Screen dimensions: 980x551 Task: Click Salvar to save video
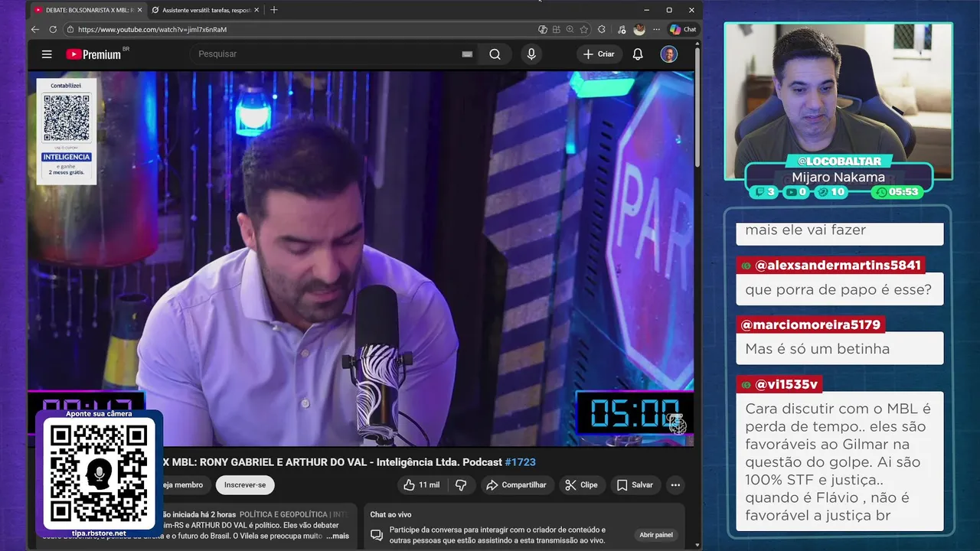[x=635, y=485]
